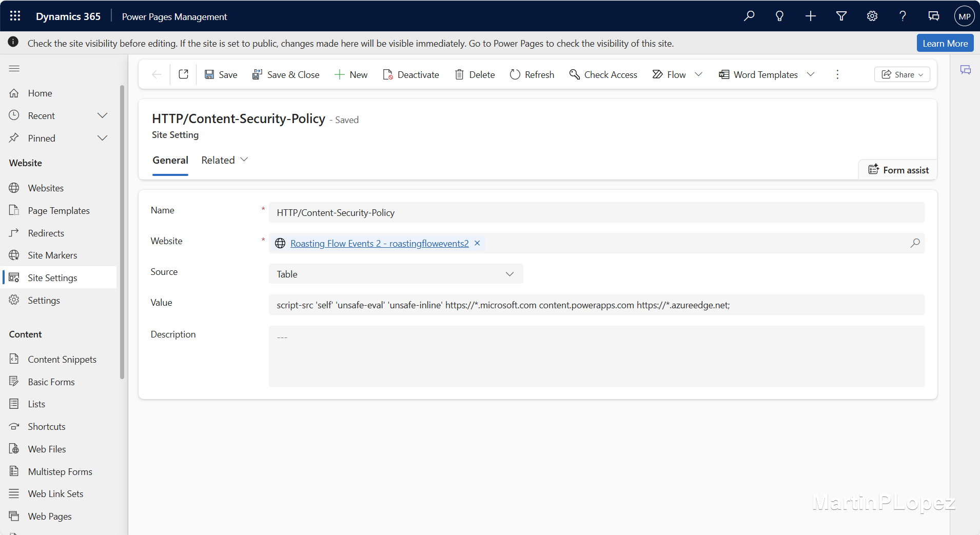Open the Roasting Flow Events 2 website link
980x535 pixels.
pyautogui.click(x=379, y=243)
